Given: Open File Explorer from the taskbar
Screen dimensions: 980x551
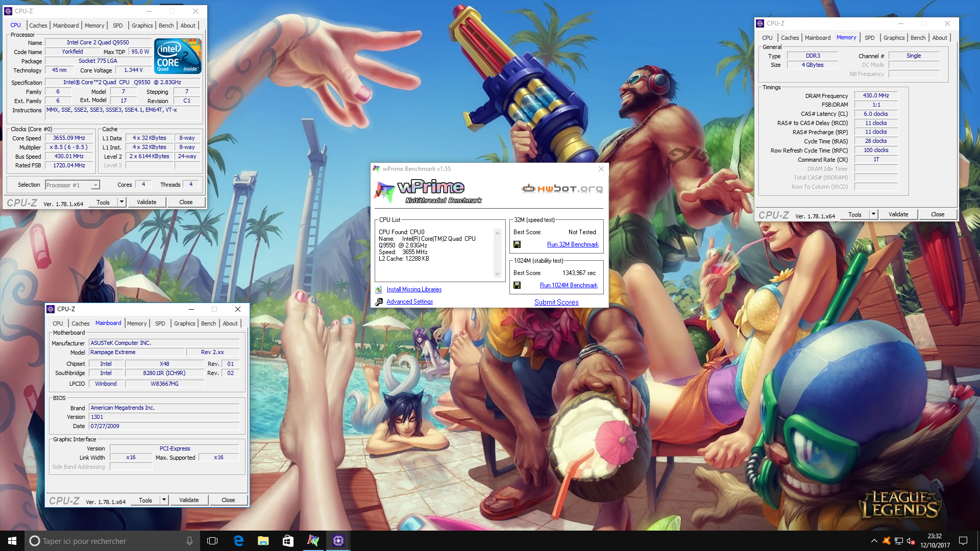Looking at the screenshot, I should tap(263, 541).
